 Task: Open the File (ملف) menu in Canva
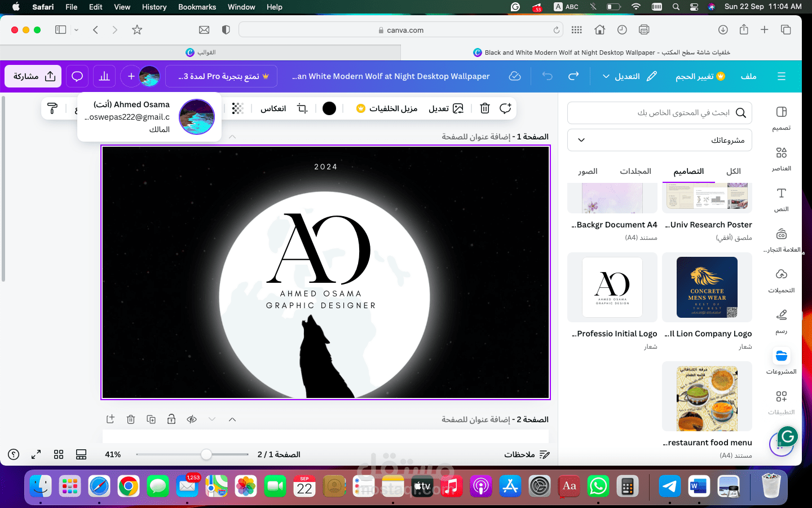pyautogui.click(x=748, y=76)
